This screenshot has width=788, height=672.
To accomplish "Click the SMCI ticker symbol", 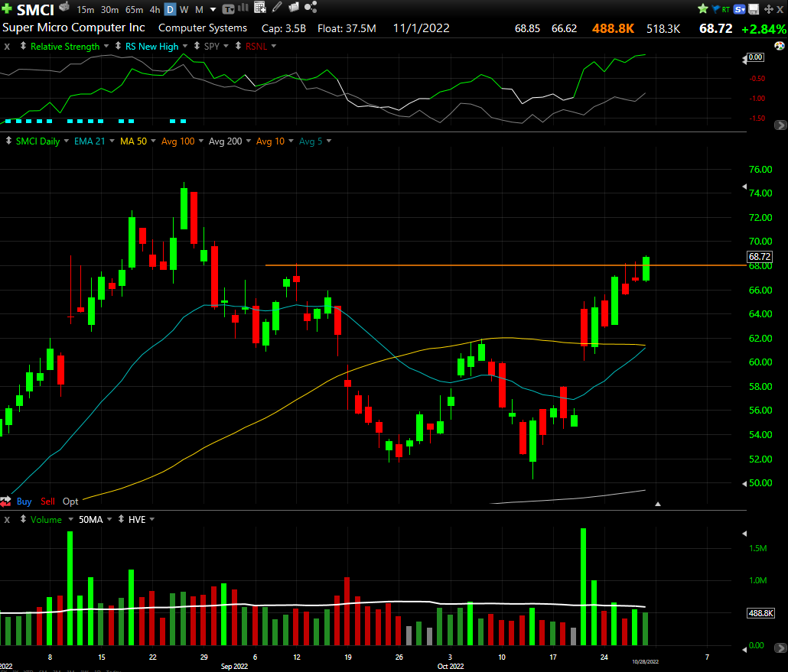I will (35, 10).
